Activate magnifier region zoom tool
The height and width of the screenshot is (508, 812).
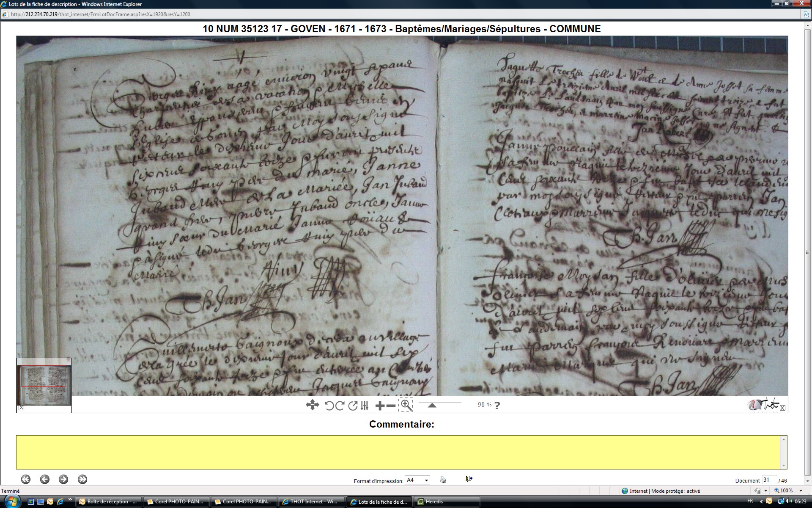coord(406,405)
